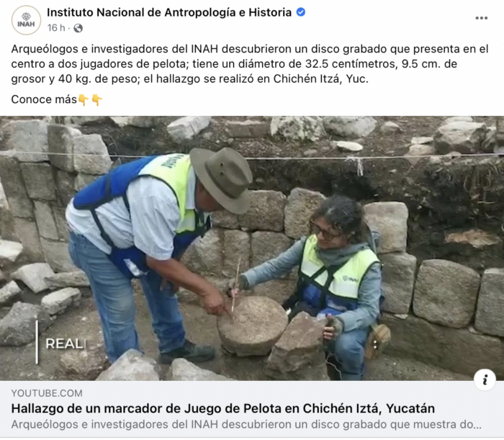504x440 pixels.
Task: Click the YOUTUBE.COM source label
Action: point(47,393)
